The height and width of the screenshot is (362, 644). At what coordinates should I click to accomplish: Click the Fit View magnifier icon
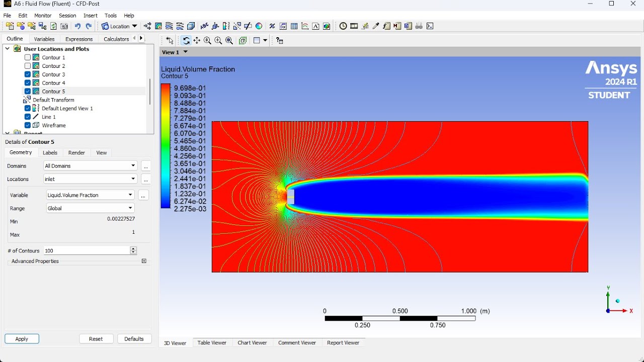click(229, 41)
